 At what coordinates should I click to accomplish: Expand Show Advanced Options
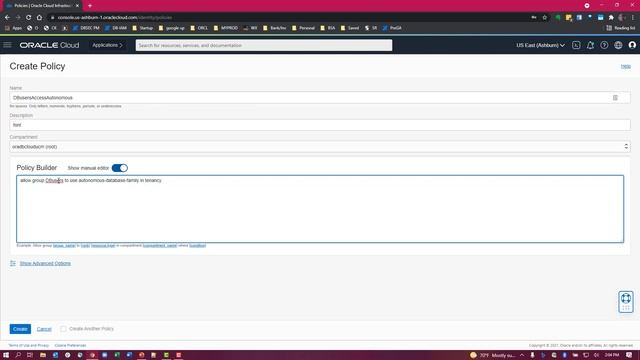45,263
